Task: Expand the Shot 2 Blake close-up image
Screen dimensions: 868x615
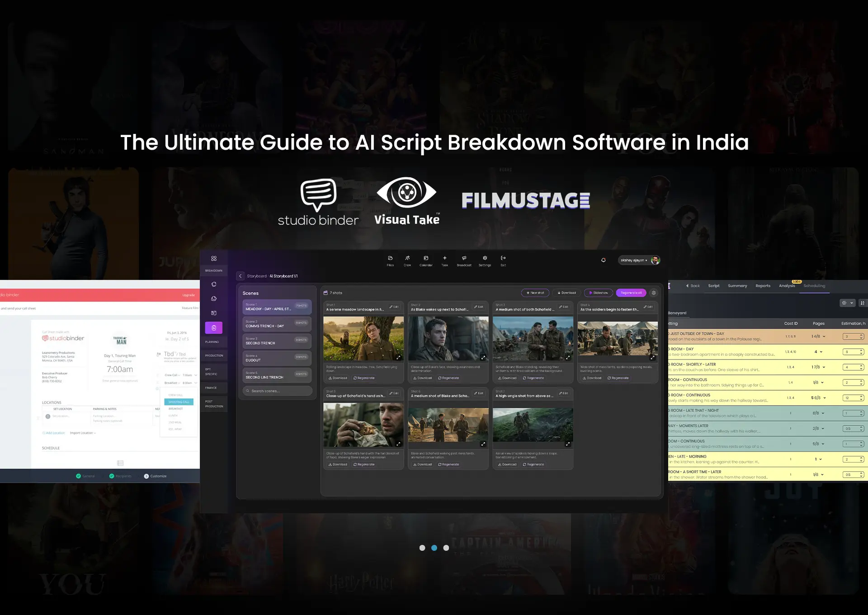Action: click(483, 357)
